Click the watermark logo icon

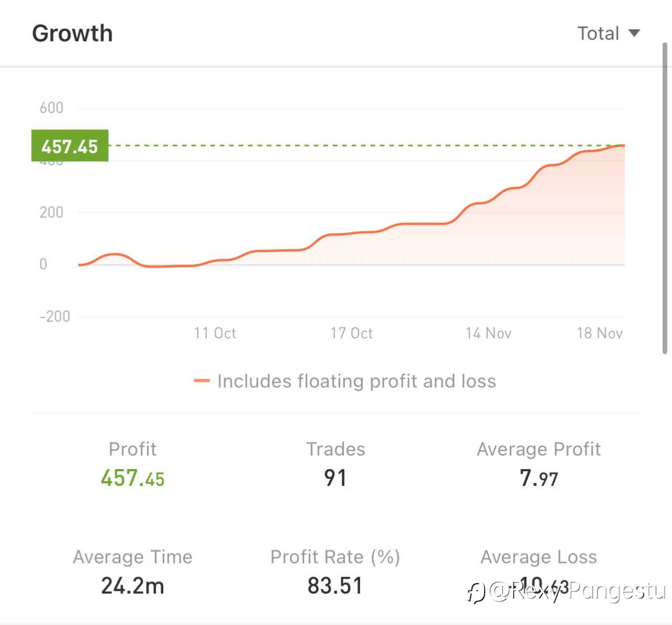pos(476,593)
